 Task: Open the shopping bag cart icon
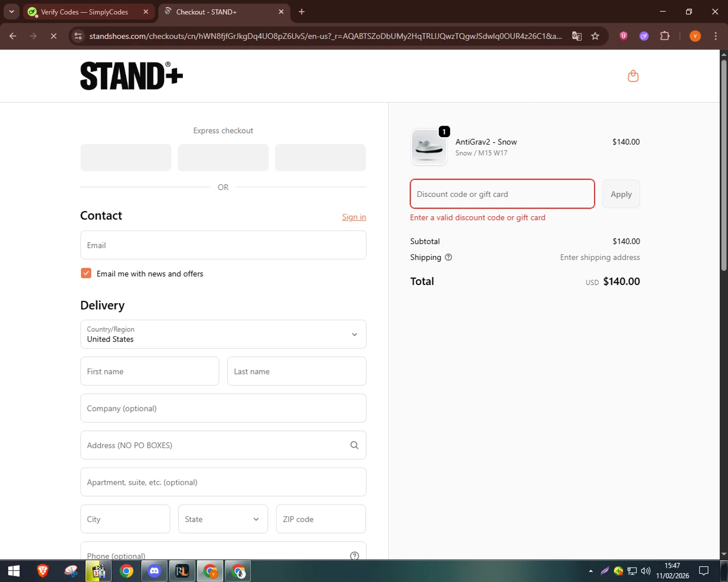[633, 76]
